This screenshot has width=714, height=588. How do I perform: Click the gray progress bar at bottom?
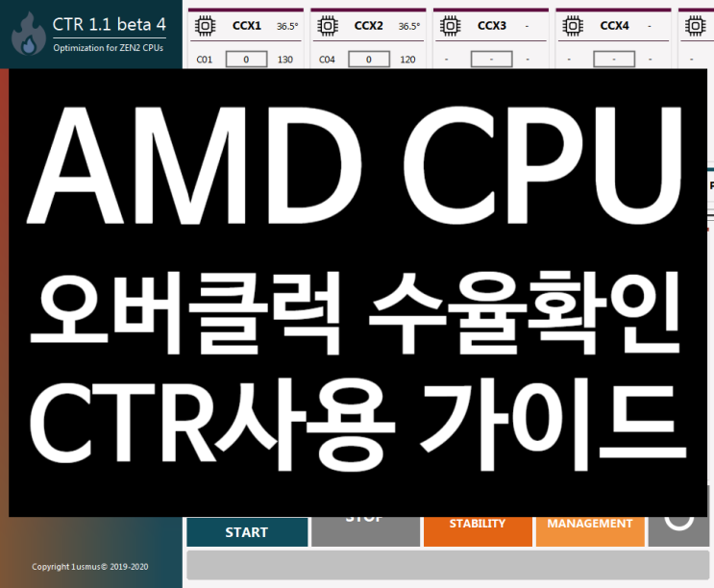[448, 565]
